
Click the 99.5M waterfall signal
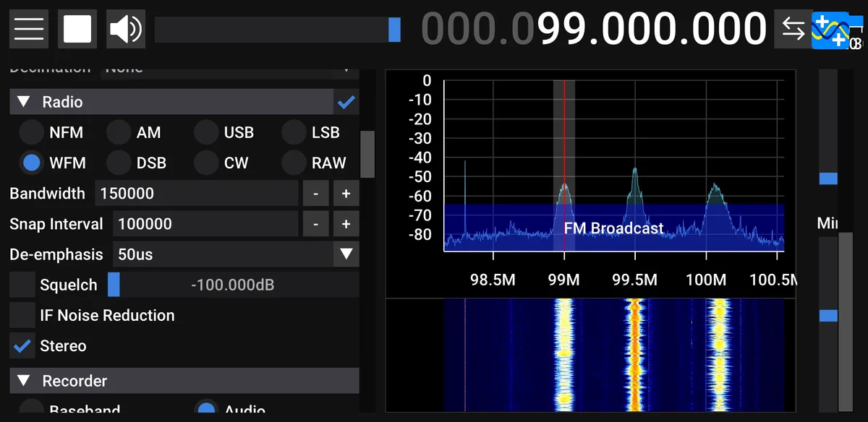coord(635,354)
